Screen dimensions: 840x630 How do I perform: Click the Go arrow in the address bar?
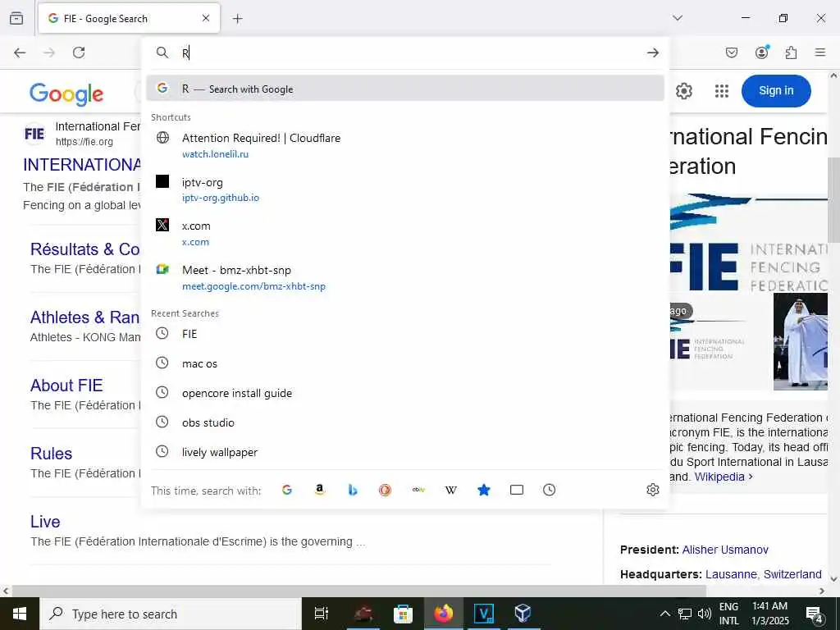pyautogui.click(x=652, y=52)
